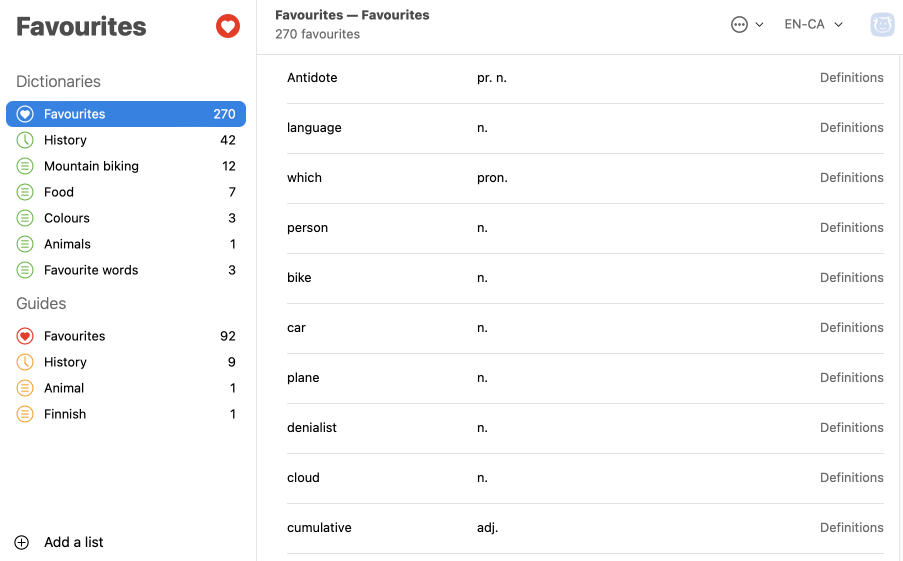Open Definitions link for denialist

coord(851,427)
